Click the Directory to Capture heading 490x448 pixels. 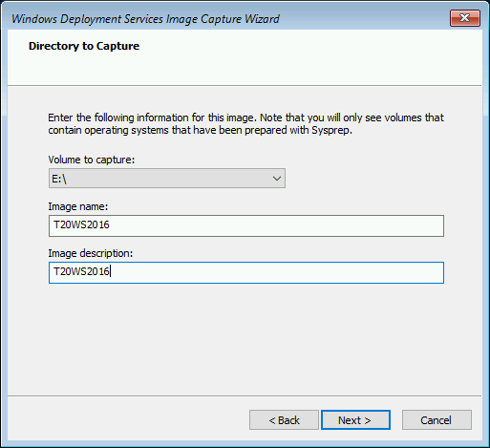click(x=84, y=46)
